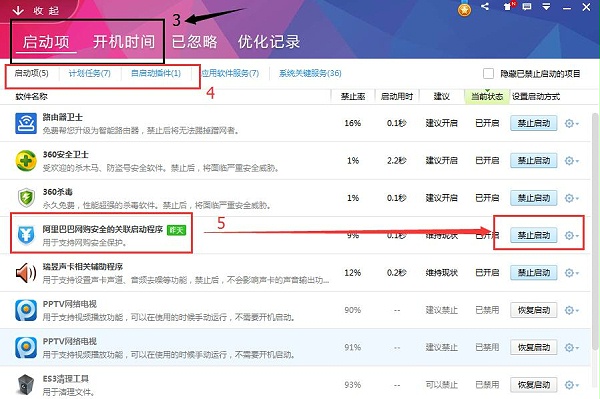Select the 自启动插件(1) sub-tab
The image size is (600, 399).
pyautogui.click(x=156, y=73)
